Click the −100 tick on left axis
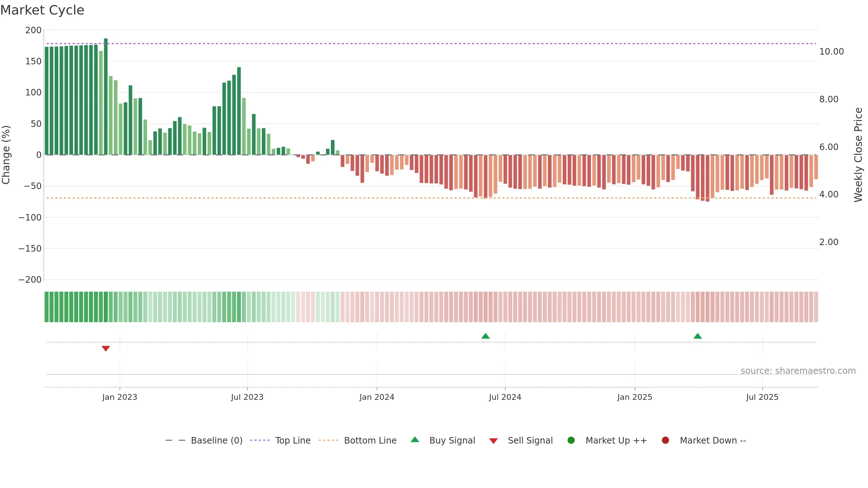The image size is (868, 488). pyautogui.click(x=30, y=218)
